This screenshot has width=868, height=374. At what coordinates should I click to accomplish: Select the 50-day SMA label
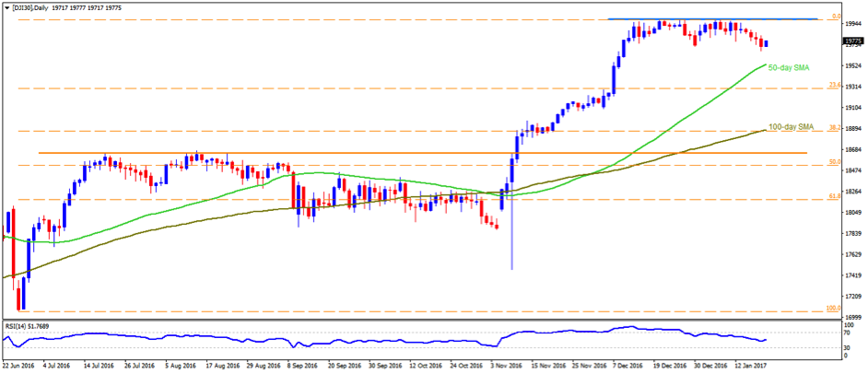click(790, 67)
